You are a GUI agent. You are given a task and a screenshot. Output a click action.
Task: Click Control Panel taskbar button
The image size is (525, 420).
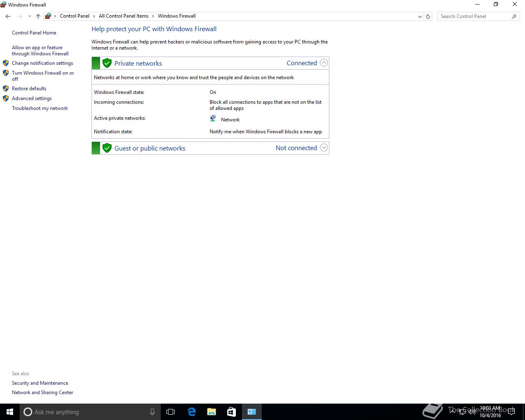[252, 412]
